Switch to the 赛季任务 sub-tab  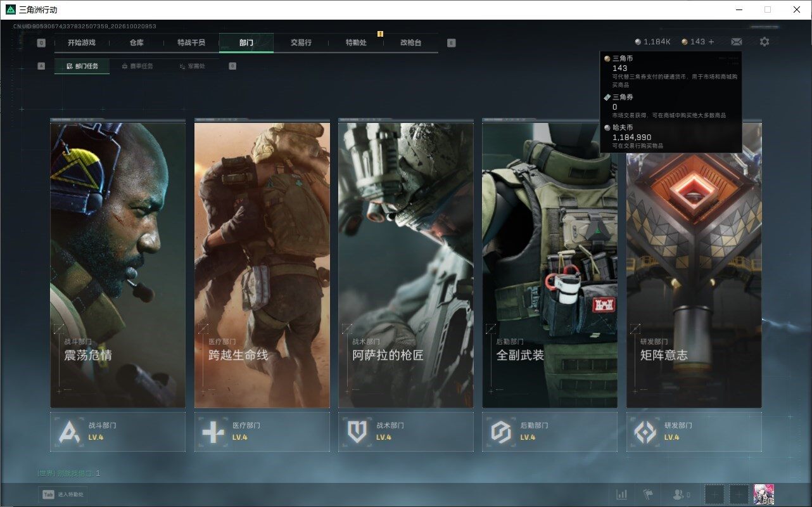click(137, 66)
